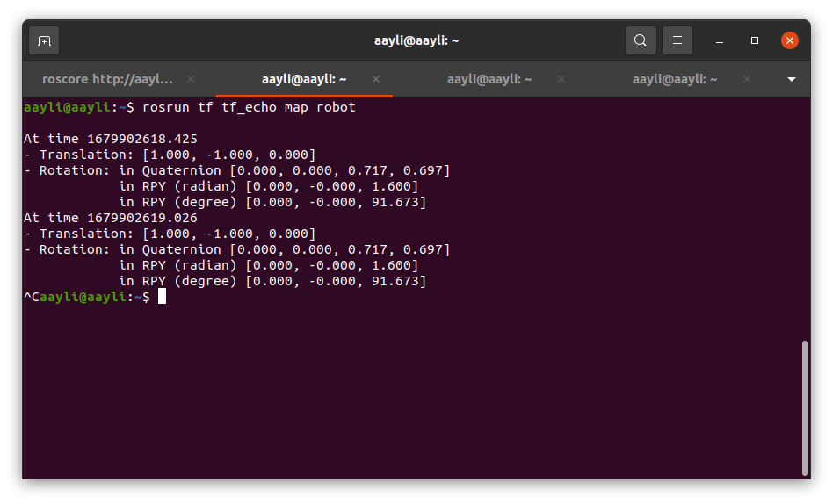Switch to the third aayli@aayli tab
Screen dimensions: 833x504
tap(489, 79)
